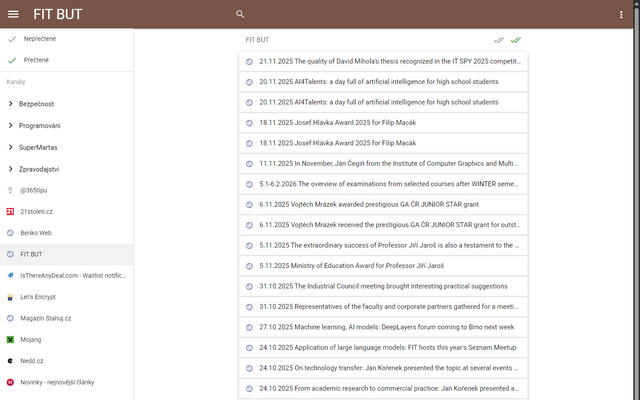Click the Mojang green channel icon
Viewport: 640px width, 400px height.
pyautogui.click(x=10, y=340)
